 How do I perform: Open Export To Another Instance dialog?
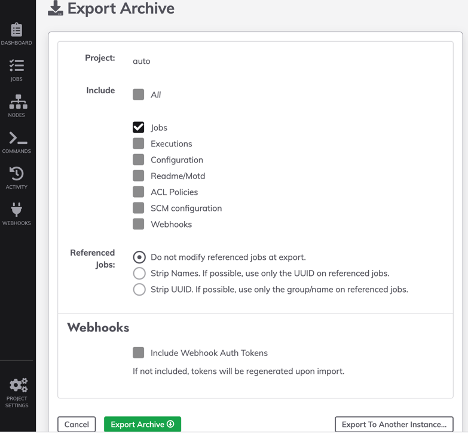coord(394,424)
